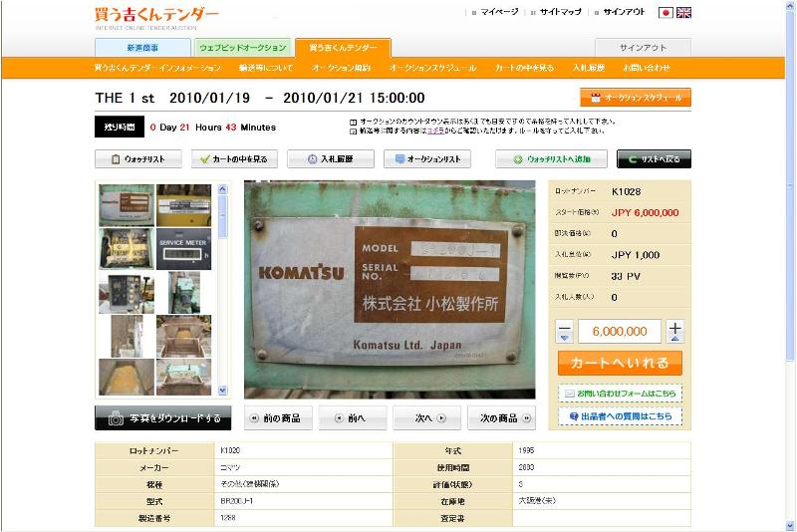Select the control panel thumbnail
The height and width of the screenshot is (532, 797).
(127, 293)
